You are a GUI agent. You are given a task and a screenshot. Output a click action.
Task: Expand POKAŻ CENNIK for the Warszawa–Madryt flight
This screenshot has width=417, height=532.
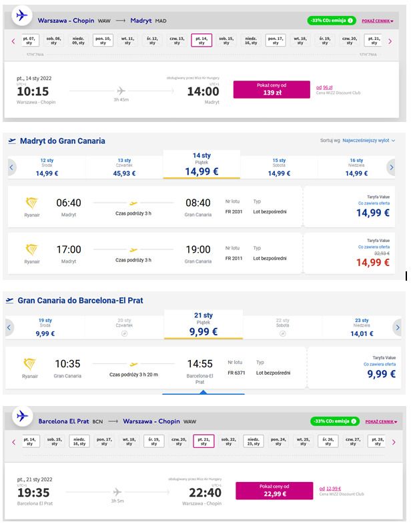[377, 21]
